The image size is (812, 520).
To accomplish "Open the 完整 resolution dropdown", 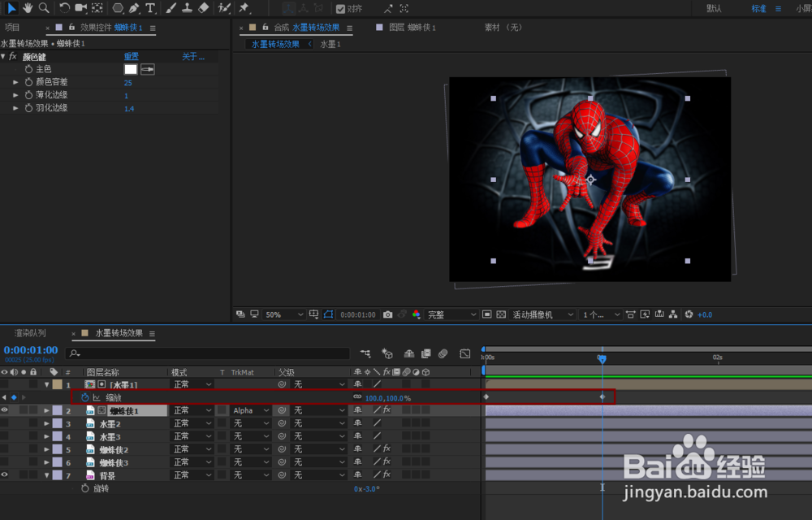I will 451,314.
